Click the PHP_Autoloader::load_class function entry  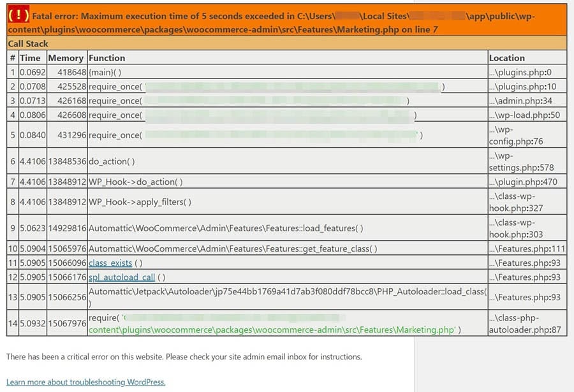coord(287,291)
